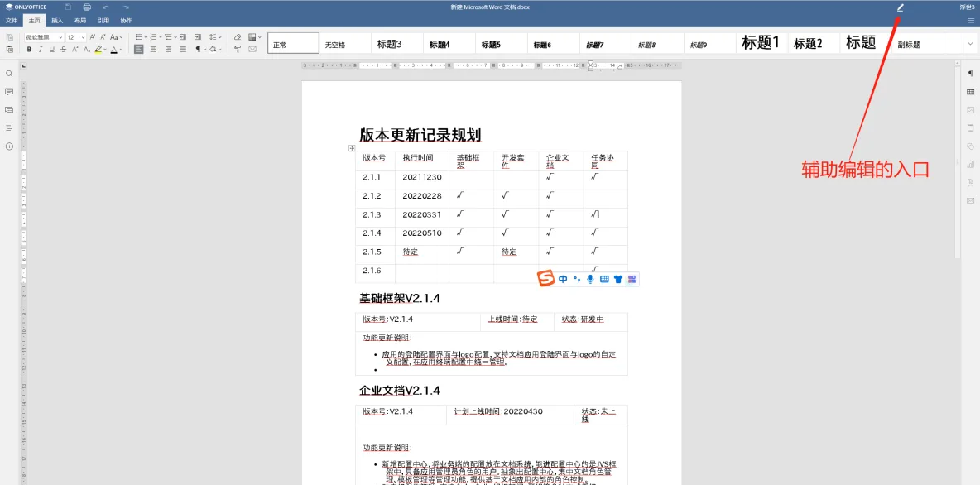
Task: Apply superscript formatting
Action: [x=75, y=50]
